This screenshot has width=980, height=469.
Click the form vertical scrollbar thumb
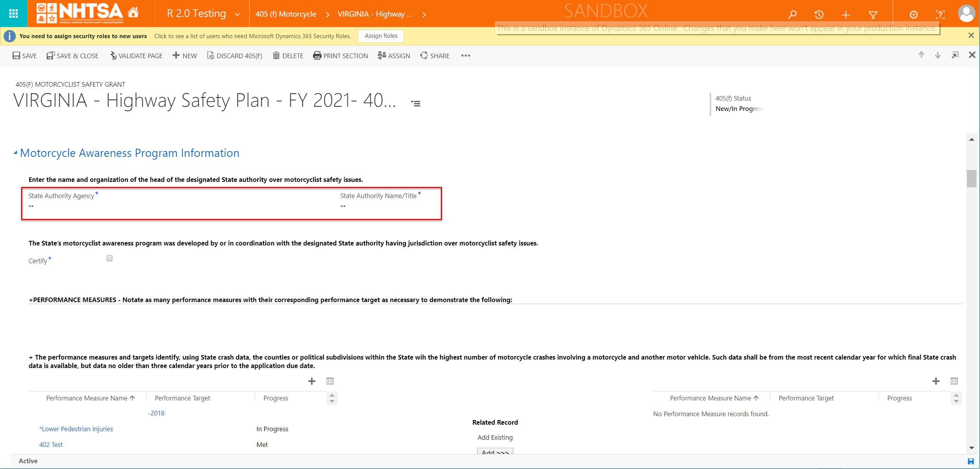pos(972,178)
